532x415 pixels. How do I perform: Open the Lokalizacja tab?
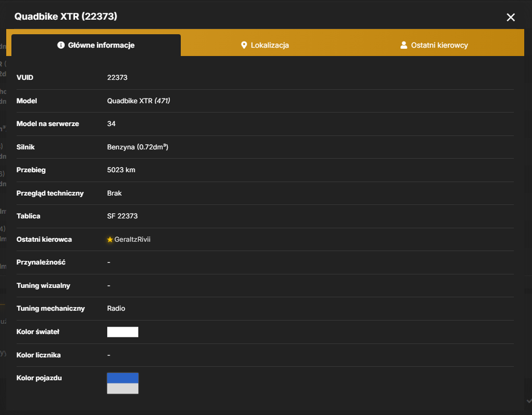[265, 45]
